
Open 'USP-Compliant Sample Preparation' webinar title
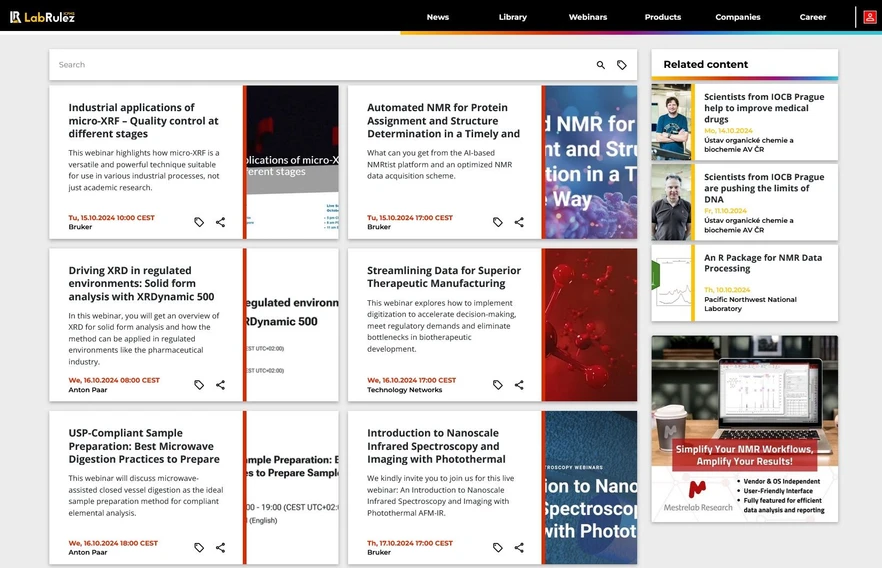(144, 446)
